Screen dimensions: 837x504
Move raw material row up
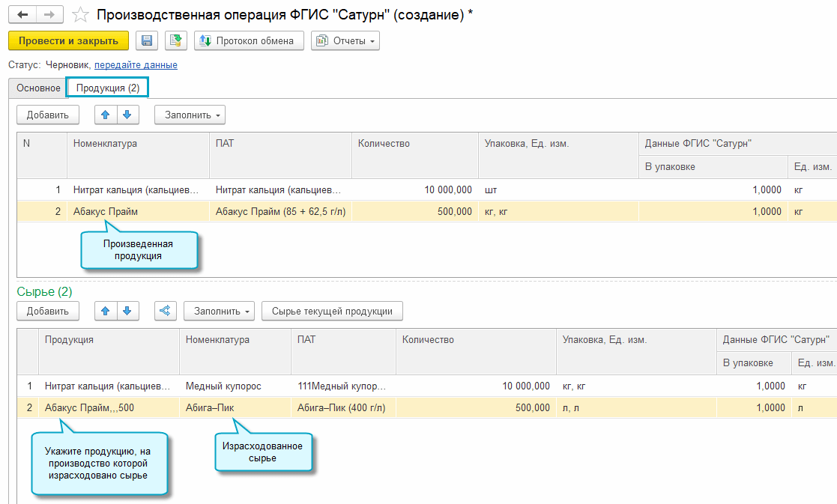point(106,311)
